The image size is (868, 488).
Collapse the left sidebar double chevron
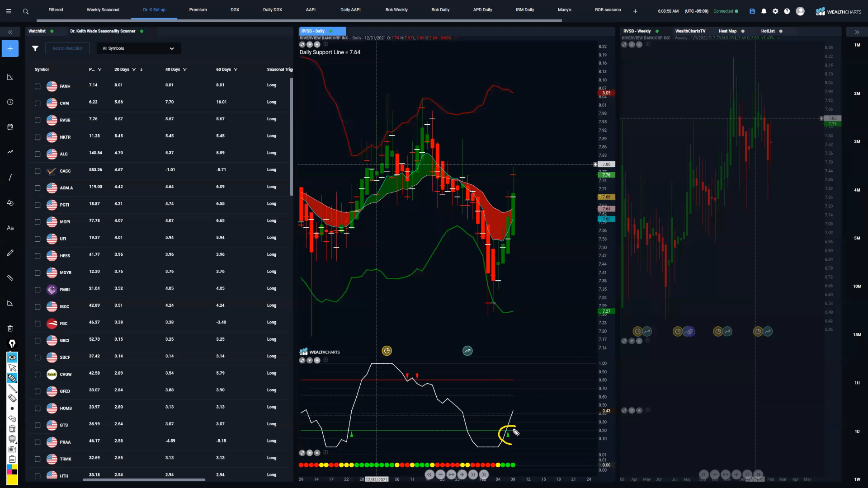pyautogui.click(x=10, y=32)
